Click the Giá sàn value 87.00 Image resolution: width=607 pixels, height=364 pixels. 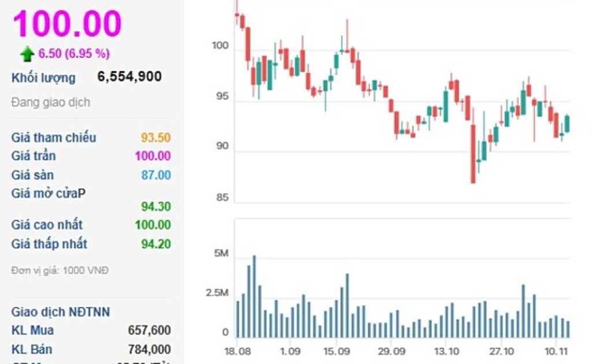click(x=156, y=175)
